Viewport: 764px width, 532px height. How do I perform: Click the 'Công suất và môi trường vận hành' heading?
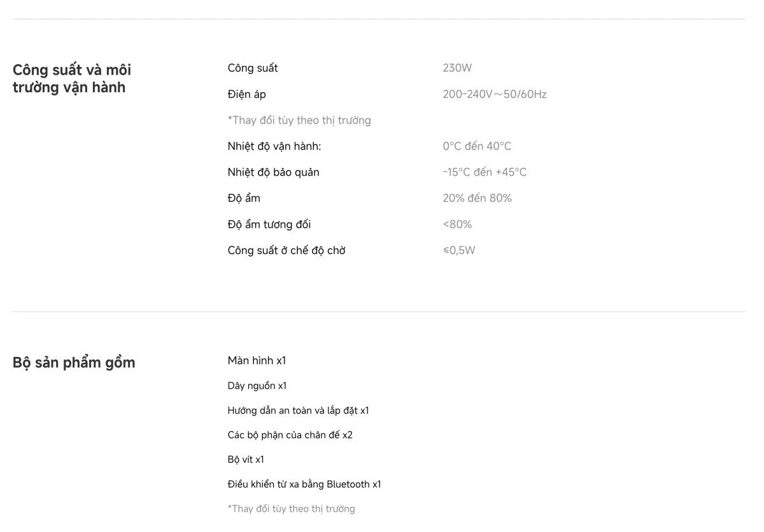pyautogui.click(x=72, y=78)
